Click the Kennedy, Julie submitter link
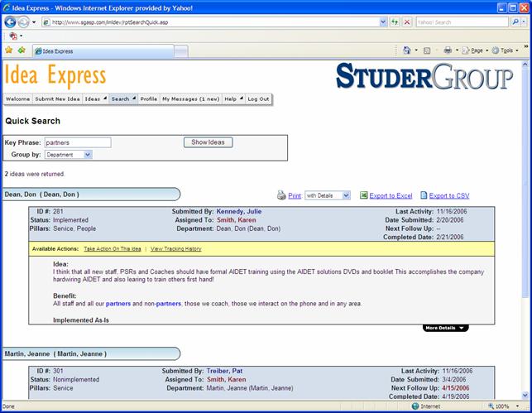Viewport: 532px width, 413px height. (239, 211)
